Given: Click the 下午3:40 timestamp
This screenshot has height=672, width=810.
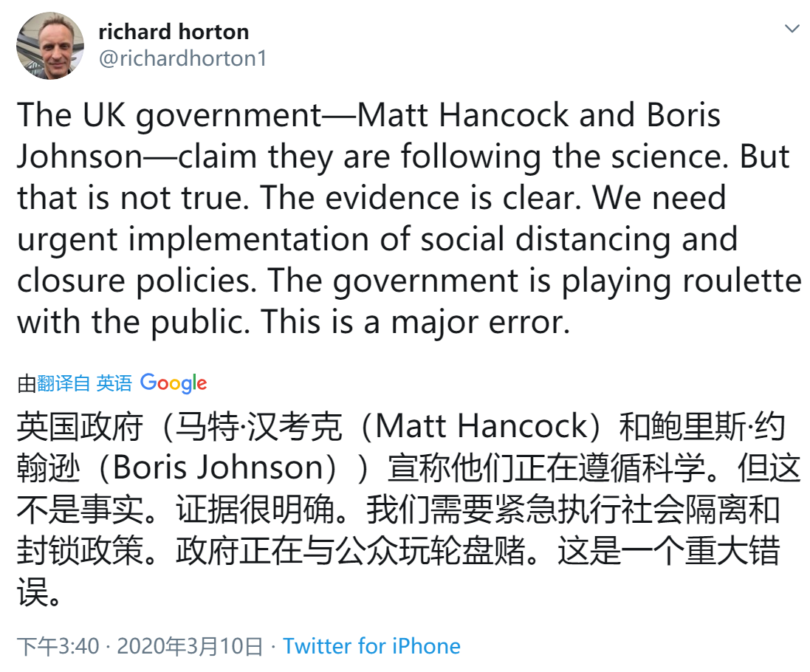Looking at the screenshot, I should coord(58,646).
